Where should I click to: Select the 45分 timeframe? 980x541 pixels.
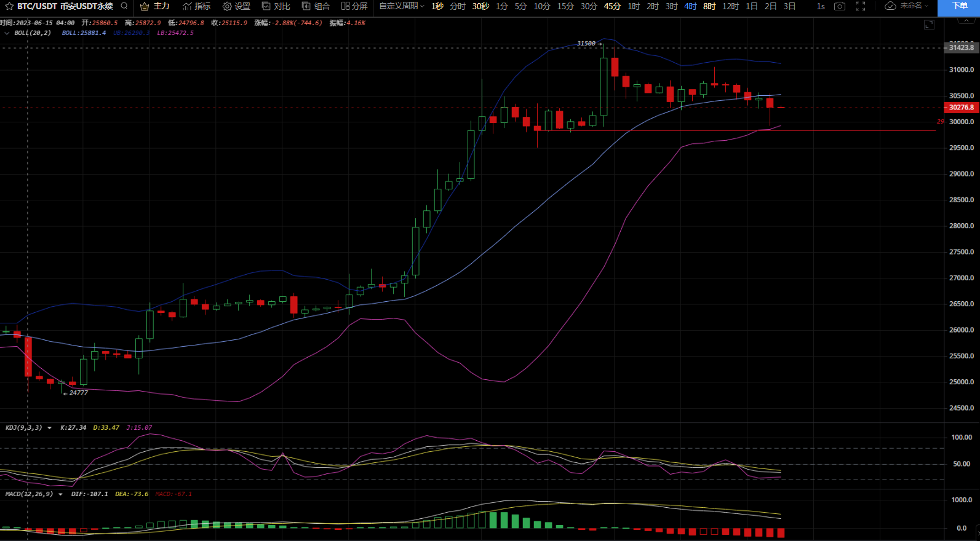pyautogui.click(x=612, y=6)
